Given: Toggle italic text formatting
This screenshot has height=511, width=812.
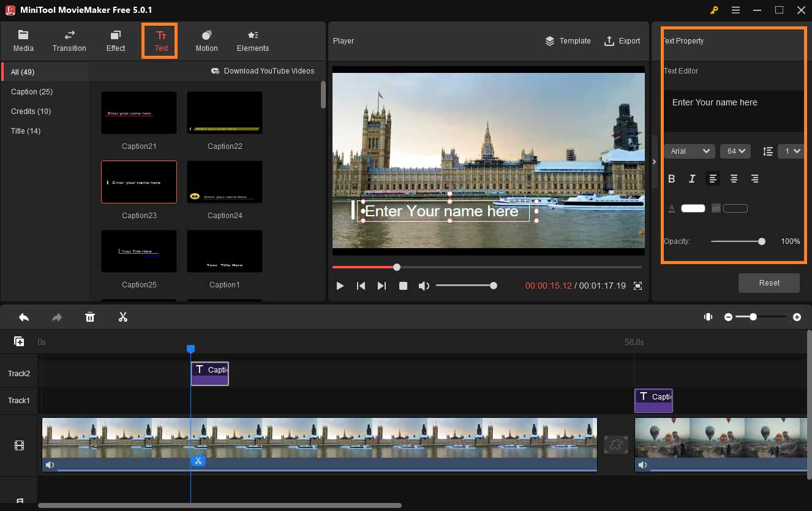Looking at the screenshot, I should tap(692, 179).
